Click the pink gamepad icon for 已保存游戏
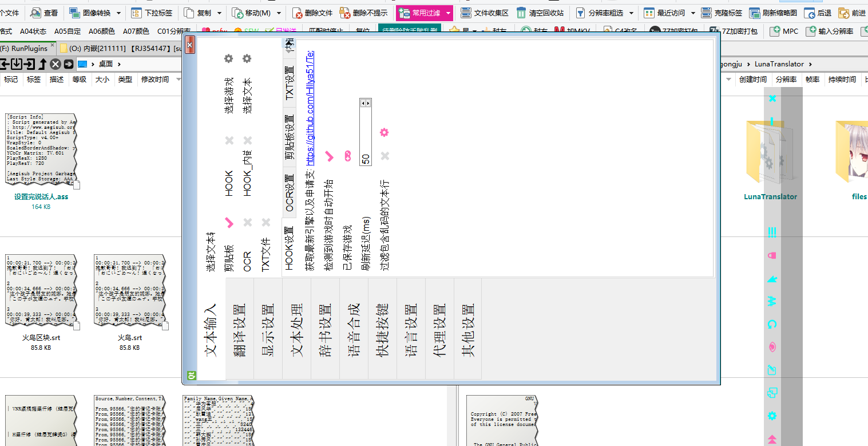Screen dimensions: 868x446 click(x=347, y=155)
